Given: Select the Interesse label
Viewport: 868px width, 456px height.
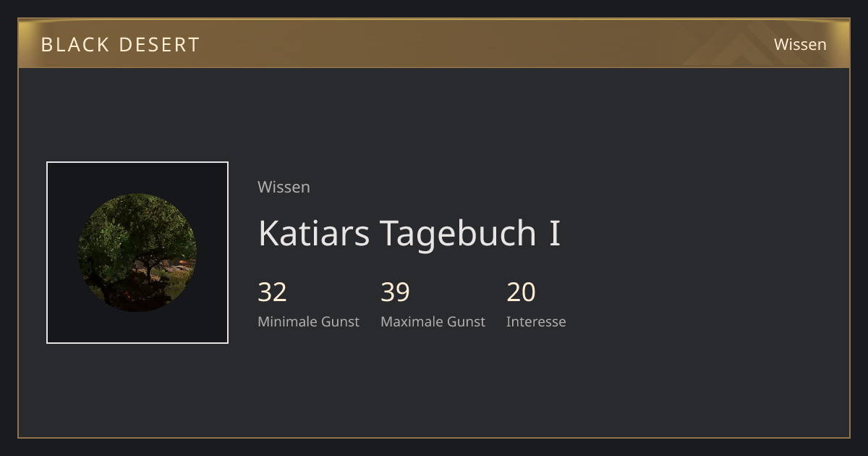Looking at the screenshot, I should (x=536, y=321).
